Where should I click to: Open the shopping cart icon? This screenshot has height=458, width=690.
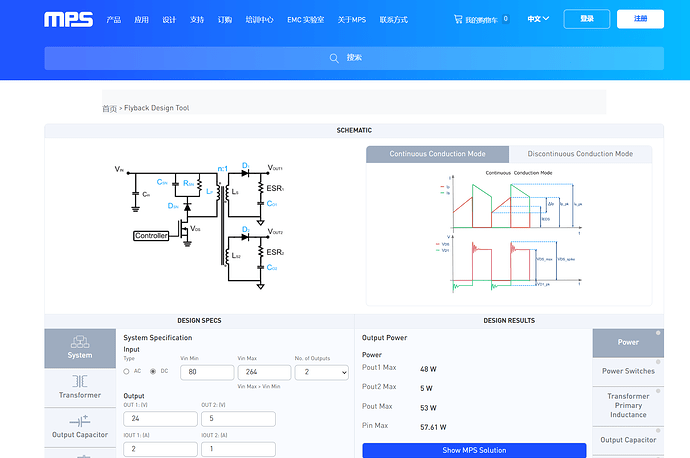pos(458,19)
